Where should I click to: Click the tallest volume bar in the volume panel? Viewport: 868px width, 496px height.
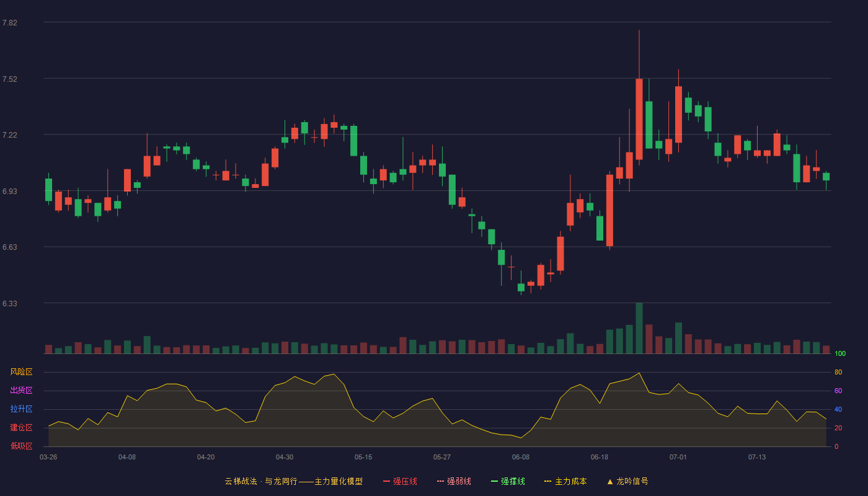point(639,328)
